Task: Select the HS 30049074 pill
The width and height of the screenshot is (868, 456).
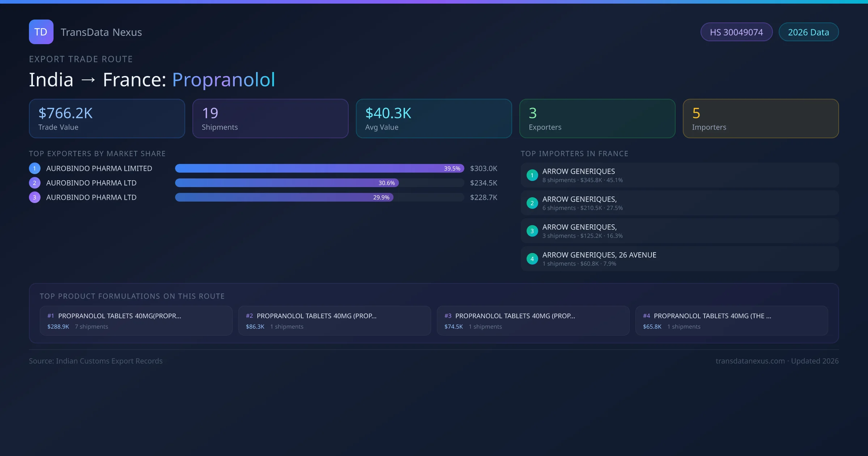Action: (x=736, y=32)
